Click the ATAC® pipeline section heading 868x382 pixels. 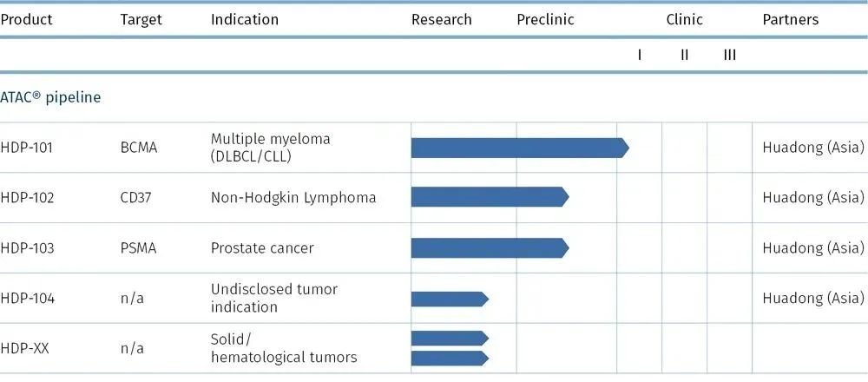pyautogui.click(x=50, y=97)
